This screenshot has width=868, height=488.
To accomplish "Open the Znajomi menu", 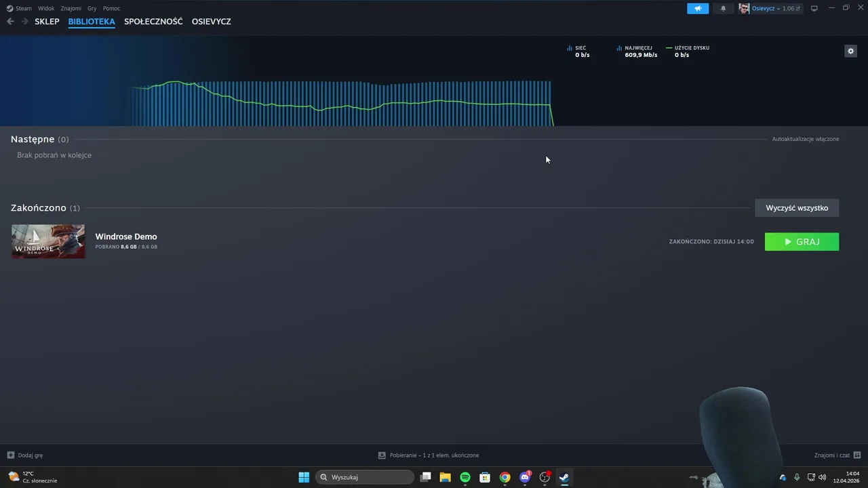I will (x=71, y=8).
